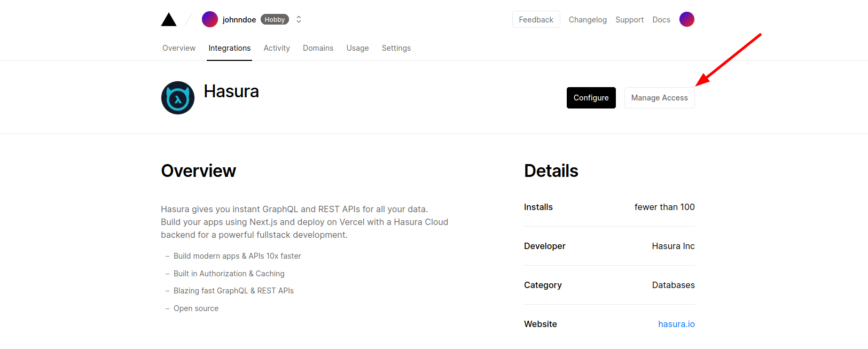Switch to the Overview tab
The image size is (868, 349).
click(179, 48)
